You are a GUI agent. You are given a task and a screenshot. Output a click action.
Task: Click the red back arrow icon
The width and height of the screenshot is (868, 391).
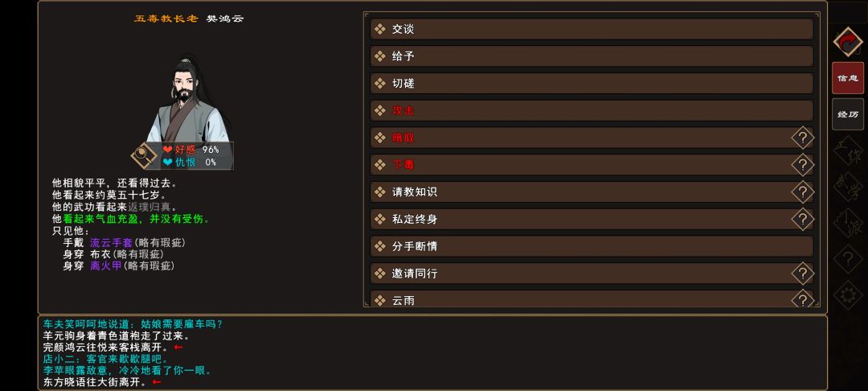coord(847,40)
